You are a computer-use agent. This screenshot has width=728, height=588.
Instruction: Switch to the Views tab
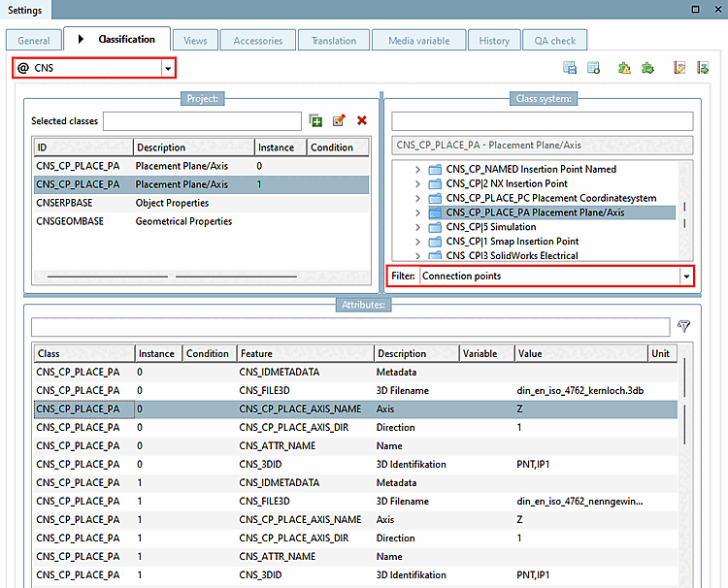195,41
